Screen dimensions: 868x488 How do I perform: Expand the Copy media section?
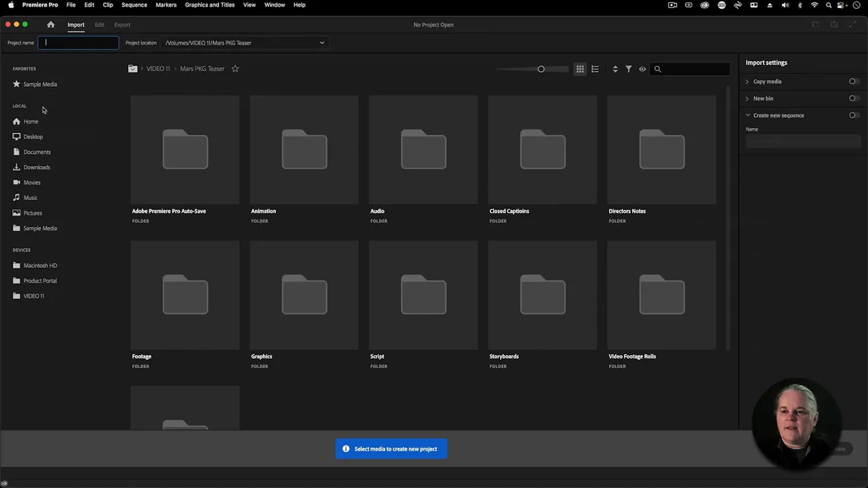click(747, 81)
